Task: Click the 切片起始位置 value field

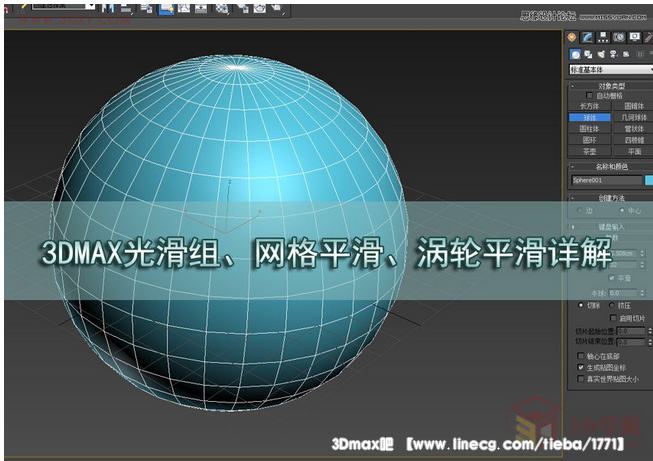Action: click(631, 331)
